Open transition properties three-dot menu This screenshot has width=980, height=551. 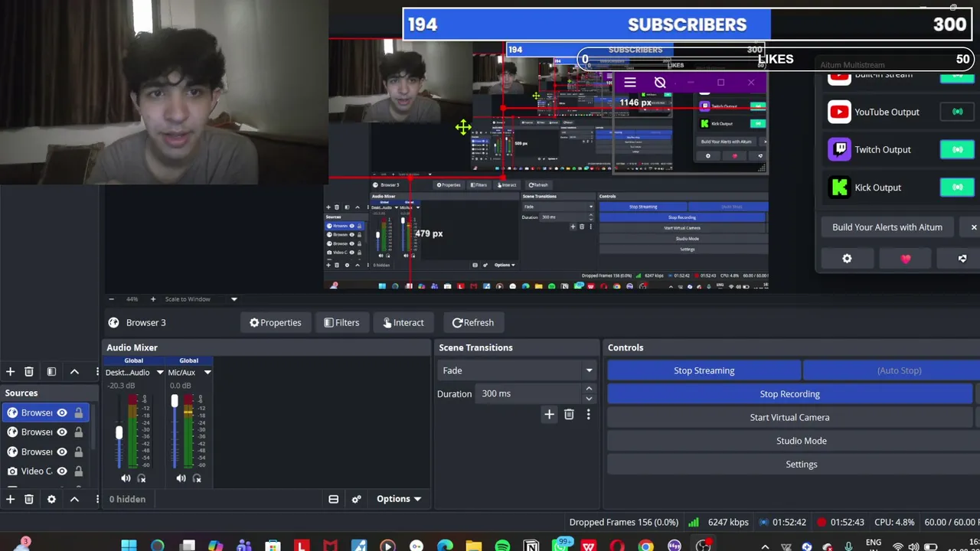click(x=588, y=414)
